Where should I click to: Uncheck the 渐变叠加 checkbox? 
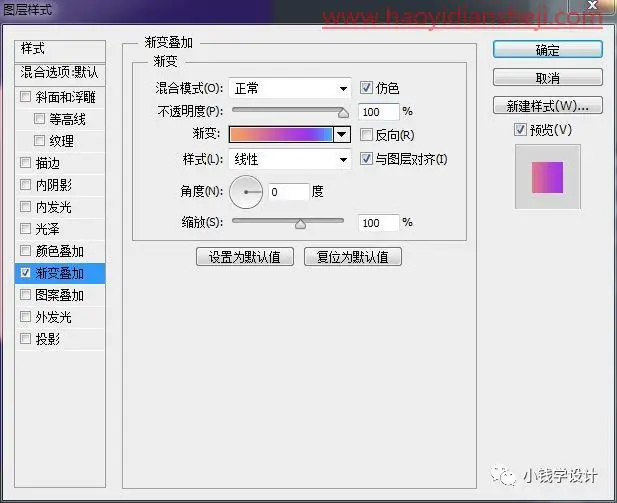[x=26, y=273]
